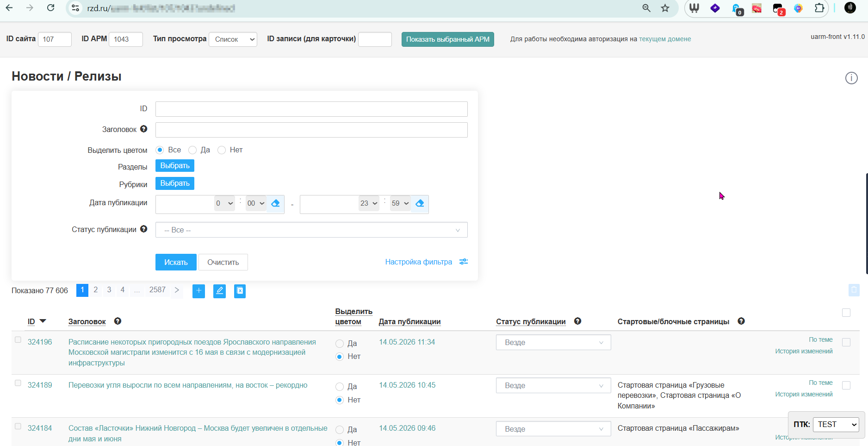This screenshot has height=446, width=868.
Task: Toggle the select-all checkbox in the table header
Action: [x=846, y=313]
